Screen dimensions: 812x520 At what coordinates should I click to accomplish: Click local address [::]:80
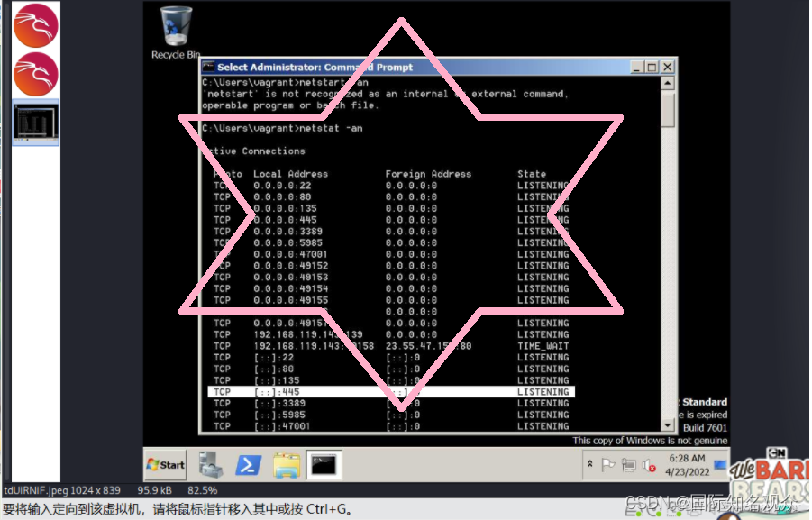(x=273, y=369)
